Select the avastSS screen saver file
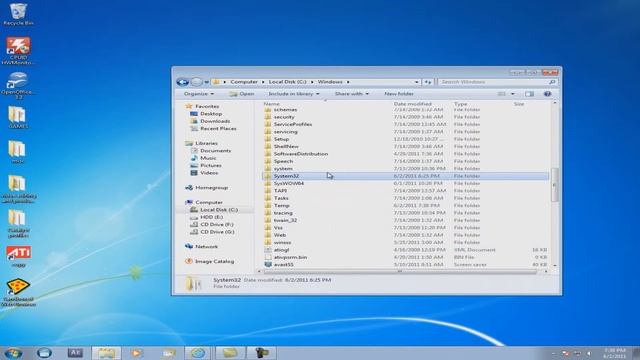 405,264
